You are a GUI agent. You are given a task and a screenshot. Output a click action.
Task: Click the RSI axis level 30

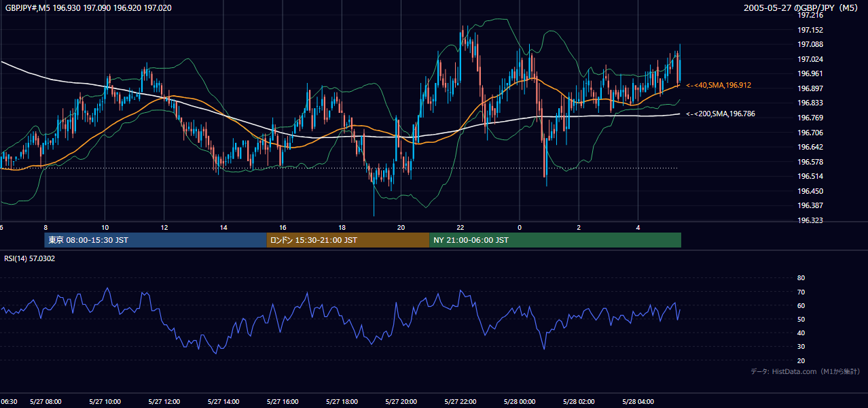click(801, 347)
